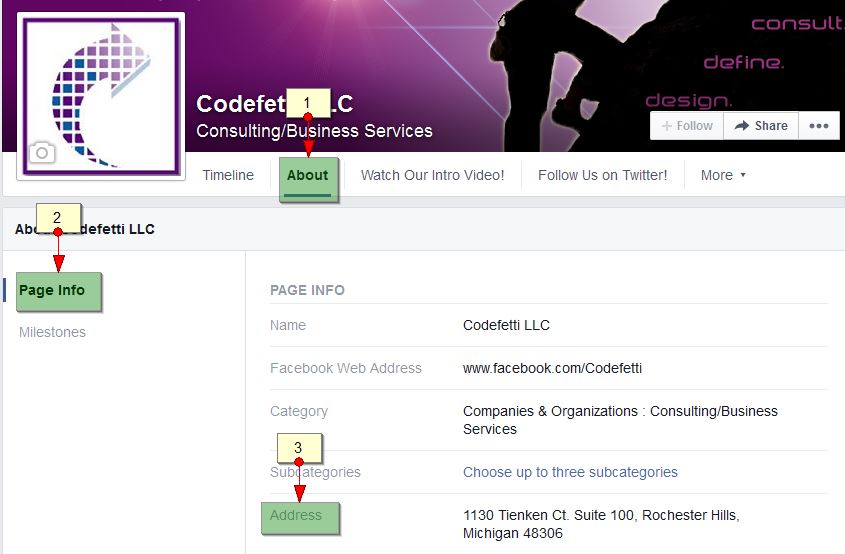Open Follow Us on Twitter! tab
The width and height of the screenshot is (845, 554).
[602, 175]
